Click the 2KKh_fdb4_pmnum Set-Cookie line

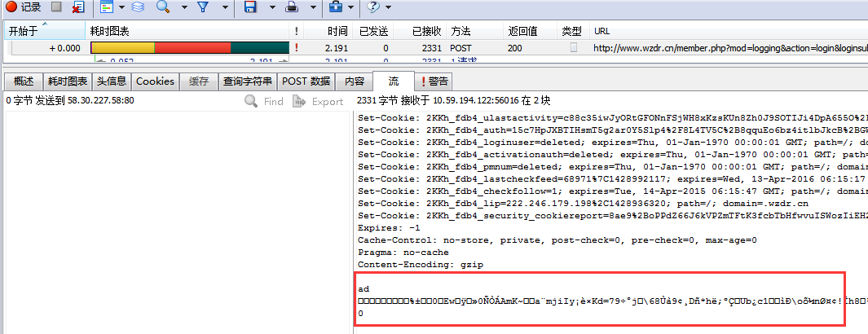612,166
